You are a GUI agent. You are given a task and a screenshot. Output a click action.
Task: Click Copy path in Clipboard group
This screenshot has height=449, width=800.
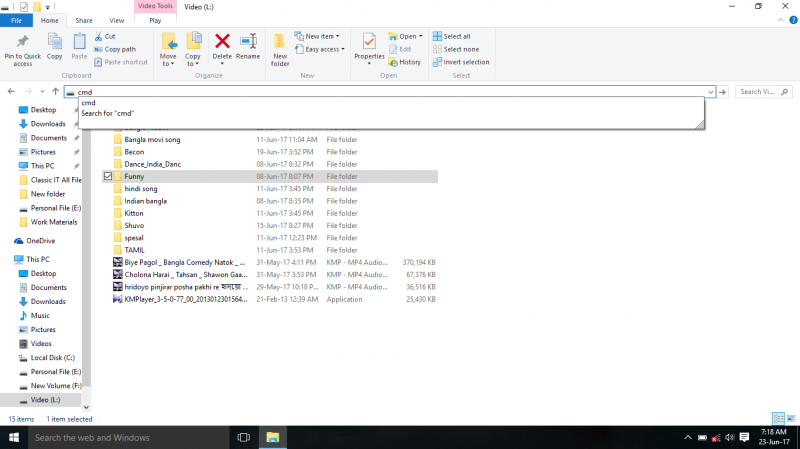115,49
